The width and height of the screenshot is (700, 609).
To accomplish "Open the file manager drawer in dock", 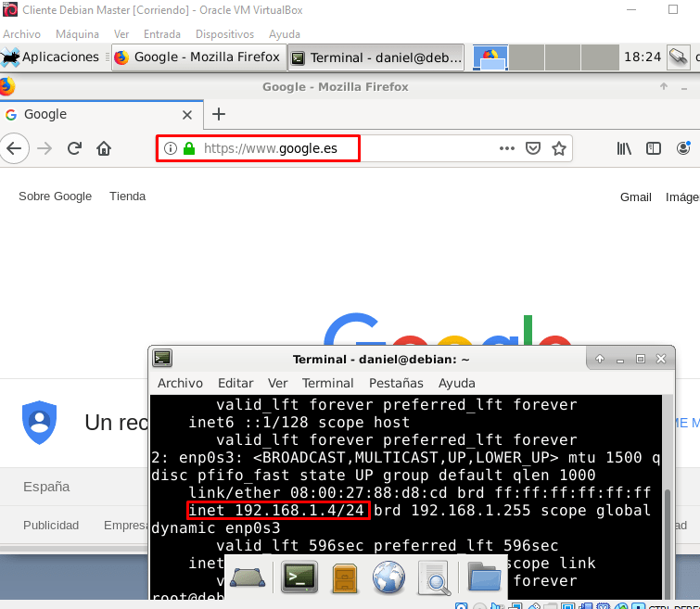I will (344, 577).
